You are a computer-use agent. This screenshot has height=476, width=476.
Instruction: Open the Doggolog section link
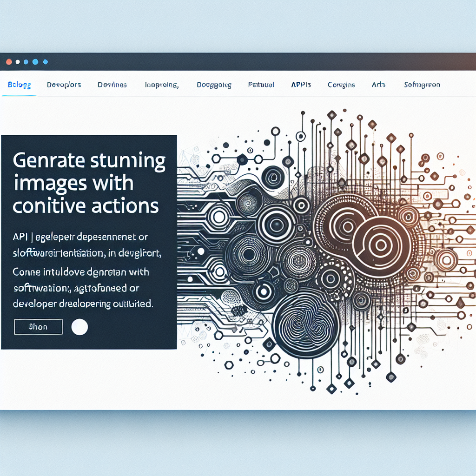point(213,85)
